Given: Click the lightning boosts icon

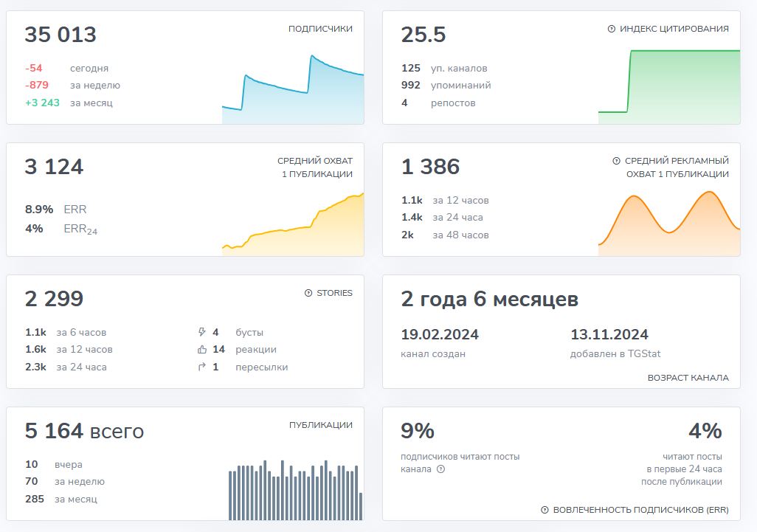Looking at the screenshot, I should click(202, 332).
